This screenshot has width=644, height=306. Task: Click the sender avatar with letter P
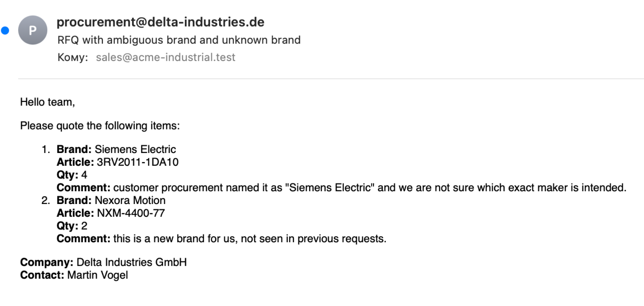click(x=33, y=30)
